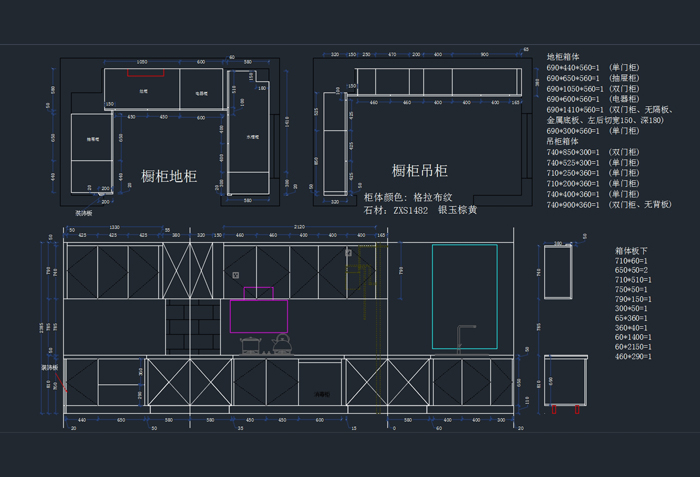Select the 柜体颜色 格拉布纹 note
Viewport: 700px width, 477px height.
(x=405, y=197)
